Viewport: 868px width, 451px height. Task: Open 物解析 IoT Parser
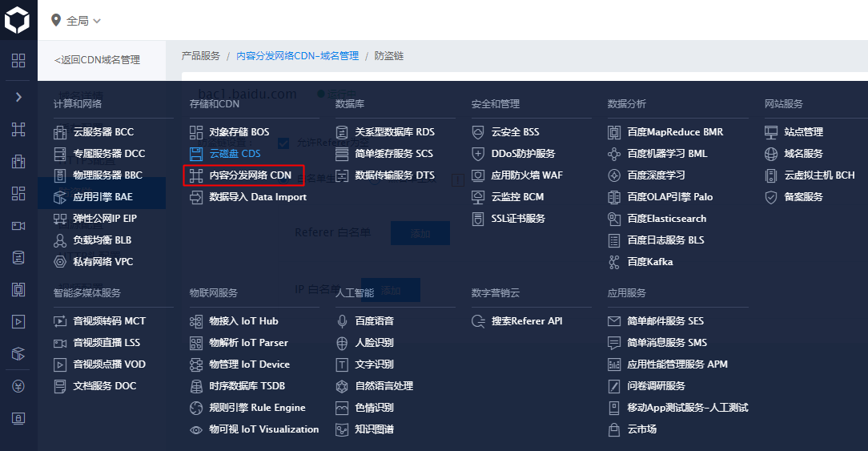pyautogui.click(x=248, y=342)
